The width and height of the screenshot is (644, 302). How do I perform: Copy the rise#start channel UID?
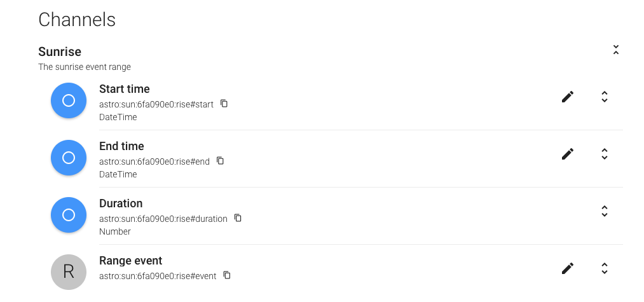pyautogui.click(x=224, y=103)
